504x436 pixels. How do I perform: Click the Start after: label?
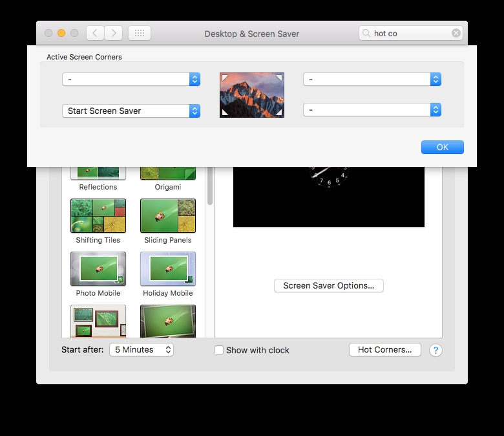83,350
